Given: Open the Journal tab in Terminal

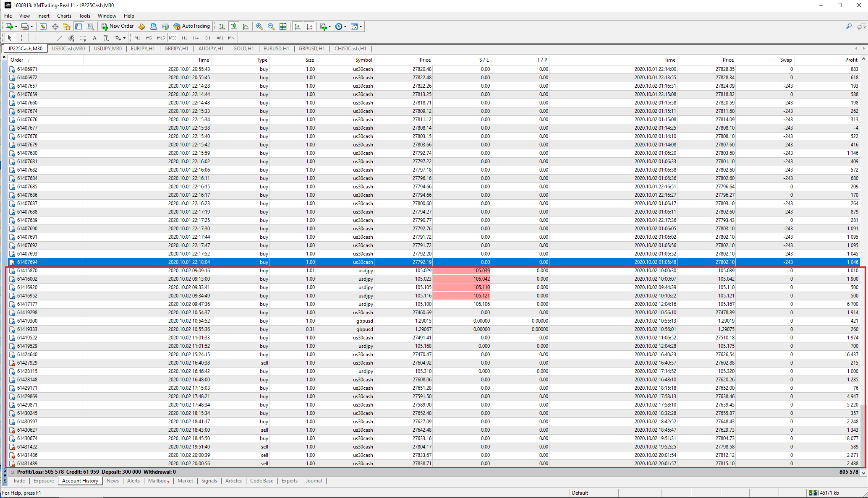Looking at the screenshot, I should point(314,481).
